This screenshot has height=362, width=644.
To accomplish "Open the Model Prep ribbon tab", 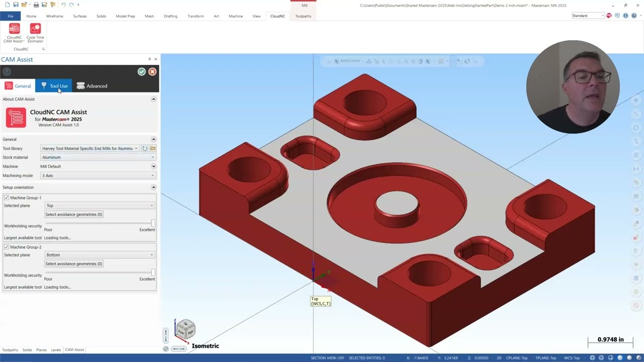I will click(x=125, y=16).
